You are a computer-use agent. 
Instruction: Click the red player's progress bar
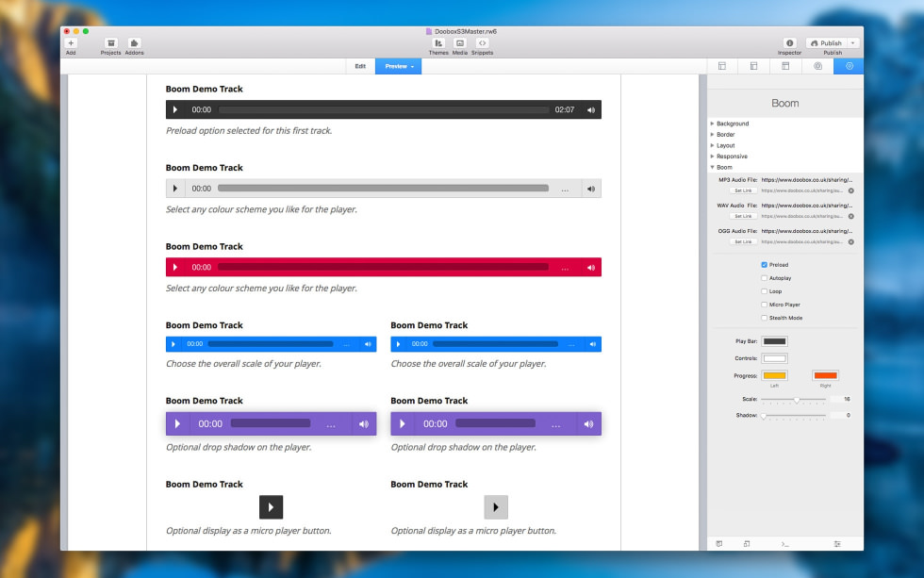tap(384, 268)
